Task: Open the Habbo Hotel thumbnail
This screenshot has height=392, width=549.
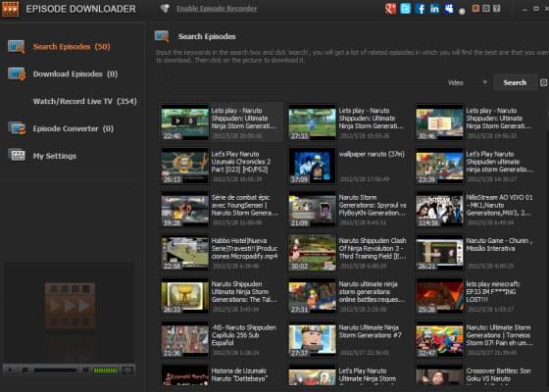Action: [x=185, y=253]
